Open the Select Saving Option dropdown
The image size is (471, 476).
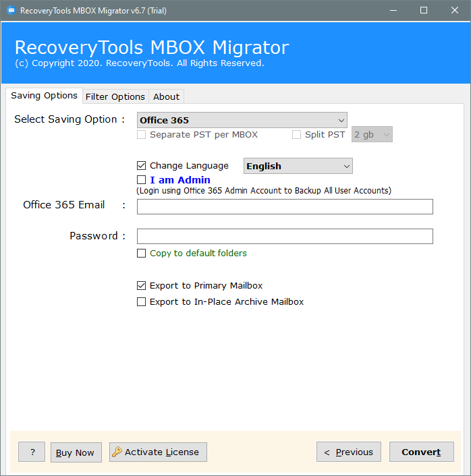pos(242,120)
